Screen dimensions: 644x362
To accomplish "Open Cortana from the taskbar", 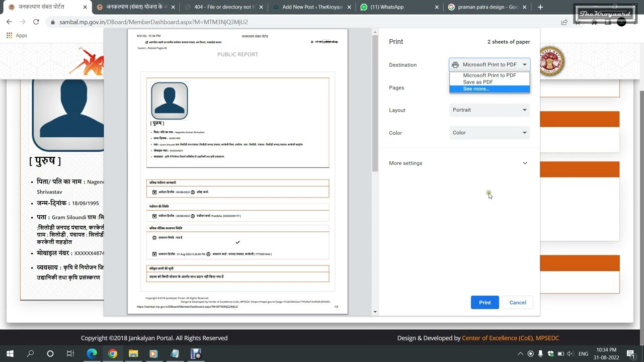I will tap(50, 353).
